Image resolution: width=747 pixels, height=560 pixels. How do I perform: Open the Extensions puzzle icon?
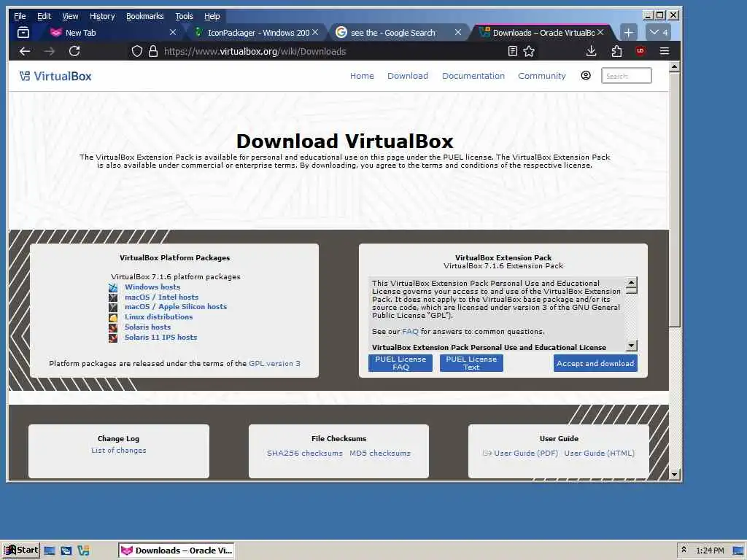[616, 51]
